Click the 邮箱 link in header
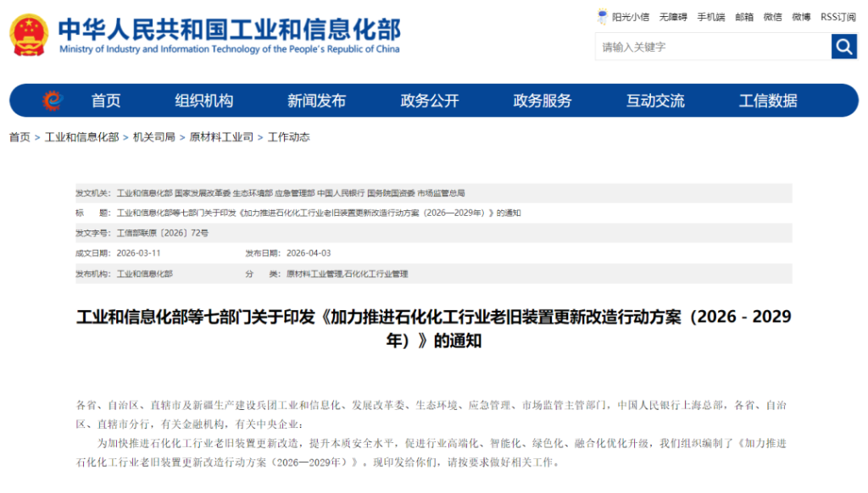This screenshot has height=493, width=868. pos(744,17)
